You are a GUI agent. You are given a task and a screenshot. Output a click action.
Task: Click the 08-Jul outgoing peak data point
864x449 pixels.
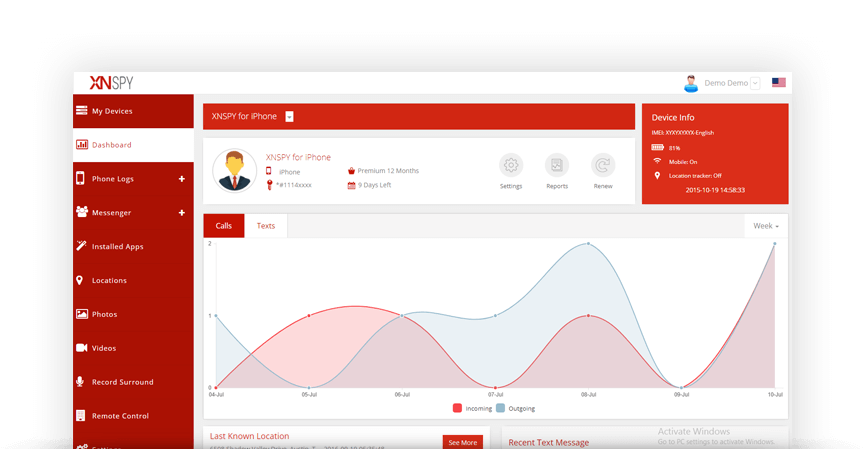[x=588, y=244]
